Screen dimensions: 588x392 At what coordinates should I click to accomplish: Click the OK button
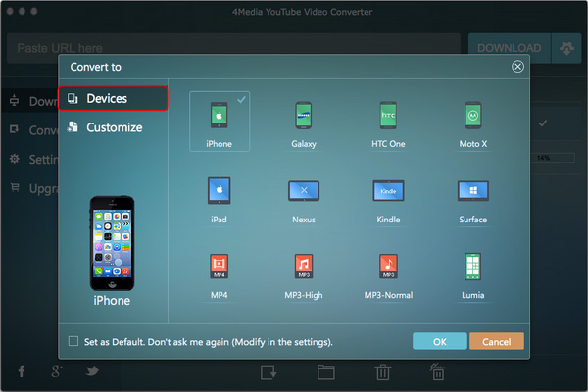[439, 341]
